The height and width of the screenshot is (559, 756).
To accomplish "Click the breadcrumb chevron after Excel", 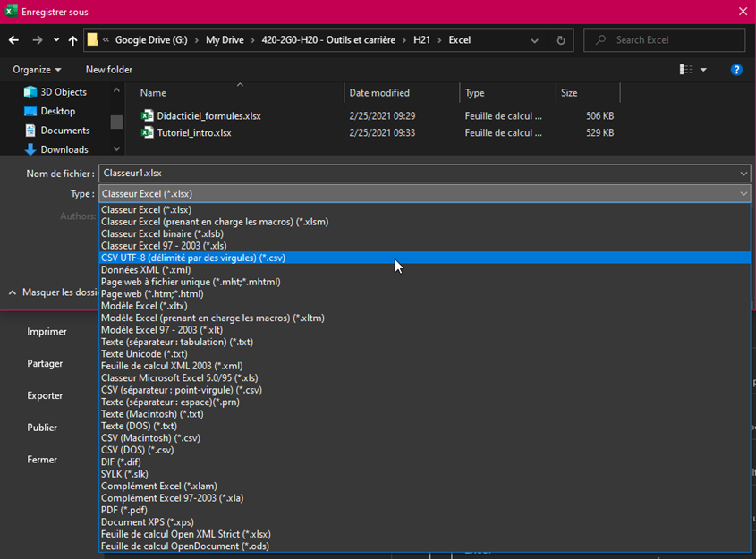I will pyautogui.click(x=533, y=39).
